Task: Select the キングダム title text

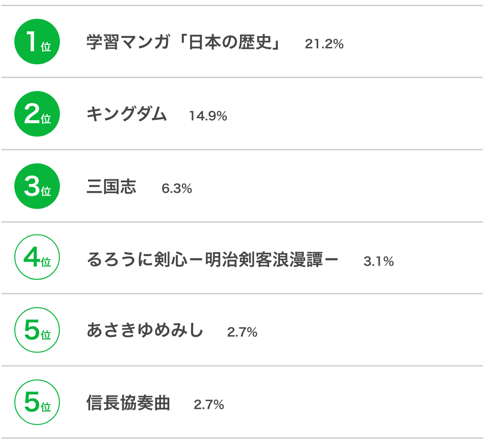Action: click(127, 114)
